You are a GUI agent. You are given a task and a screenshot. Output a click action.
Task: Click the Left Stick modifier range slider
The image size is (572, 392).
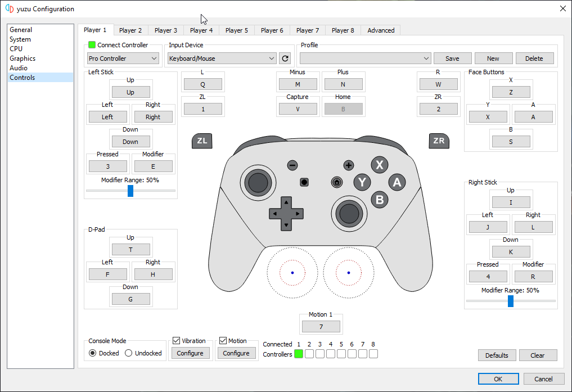pos(130,191)
